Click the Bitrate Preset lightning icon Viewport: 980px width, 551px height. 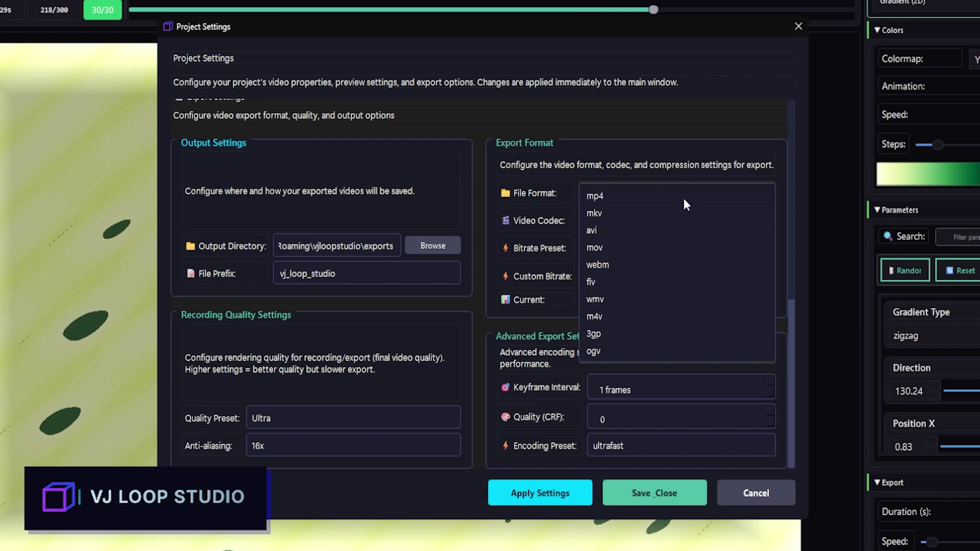click(505, 248)
